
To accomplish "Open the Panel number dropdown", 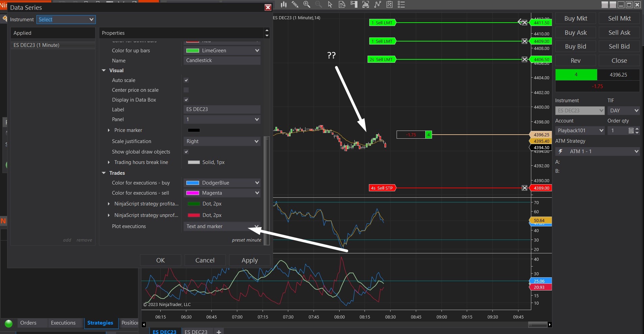I will [222, 119].
